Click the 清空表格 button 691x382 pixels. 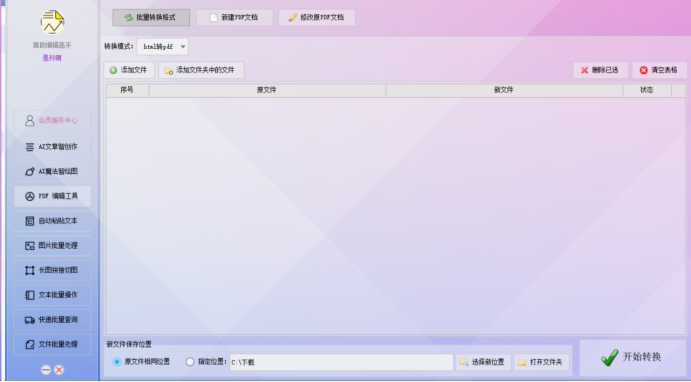[x=659, y=70]
